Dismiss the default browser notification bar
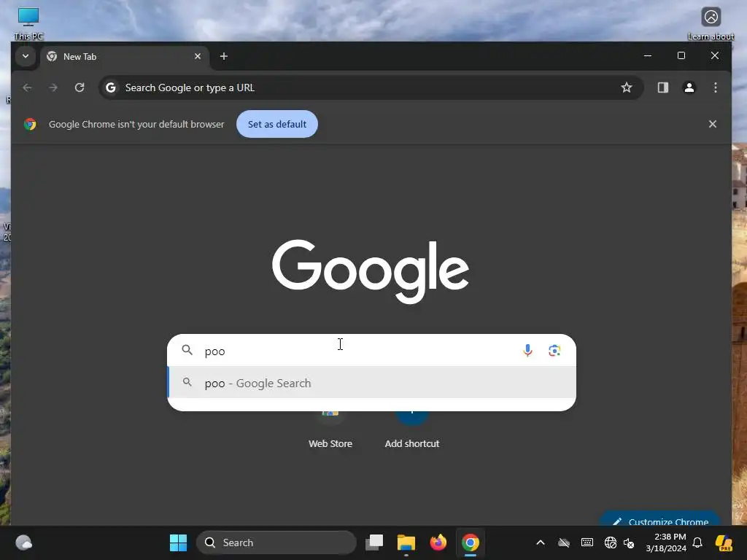Viewport: 747px width, 560px height. 712,124
